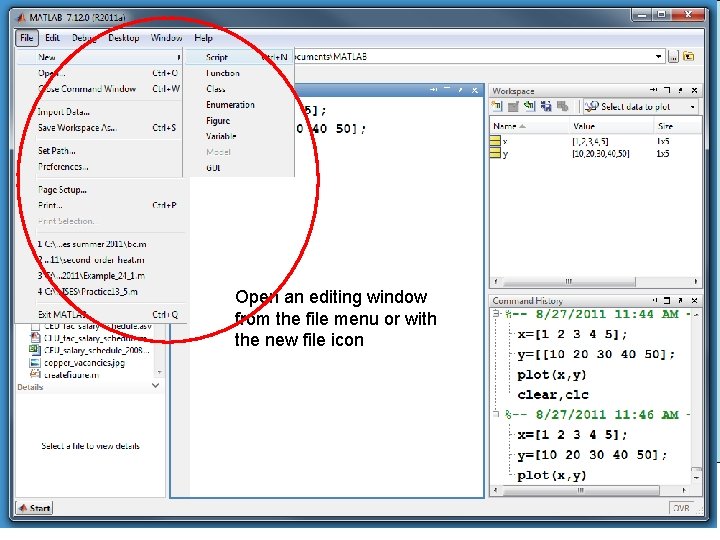Screen dimensions: 720x540
Task: Choose Figure from the New submenu
Action: [x=239, y=121]
